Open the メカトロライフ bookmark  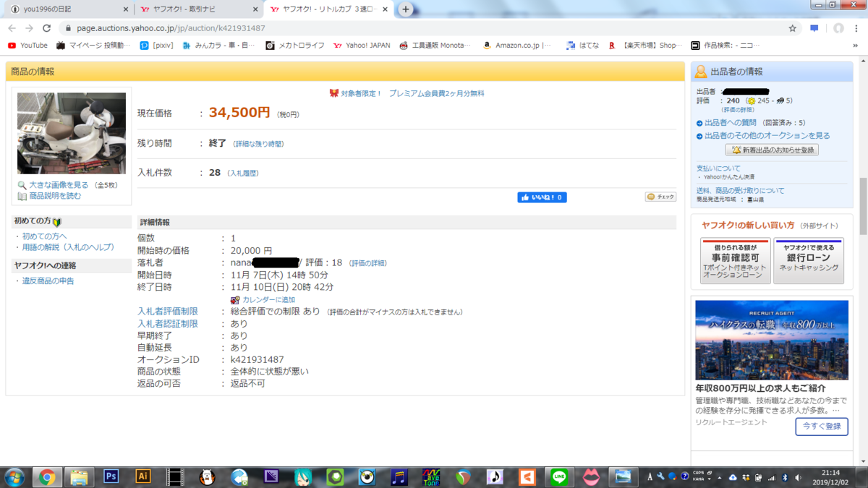(x=294, y=45)
